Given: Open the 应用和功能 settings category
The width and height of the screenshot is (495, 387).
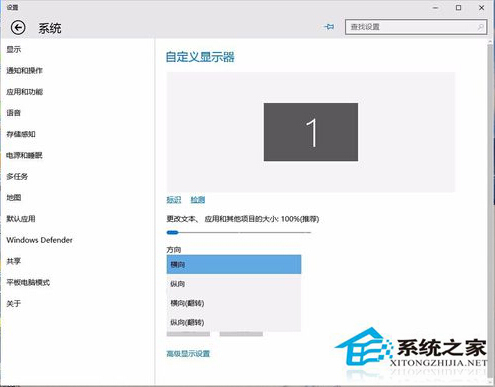Looking at the screenshot, I should (x=24, y=92).
